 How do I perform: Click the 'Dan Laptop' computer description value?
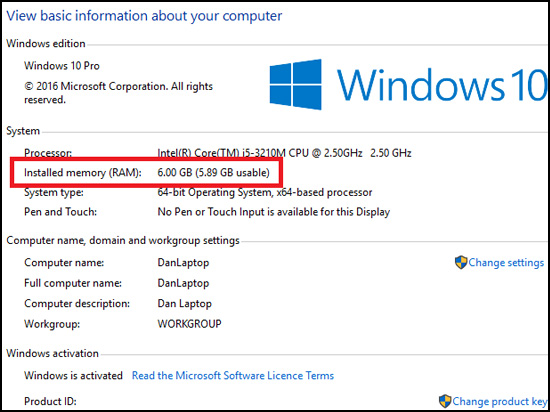click(185, 303)
